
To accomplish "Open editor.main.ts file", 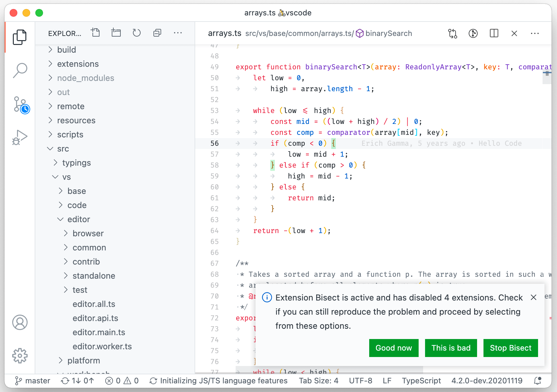I will click(x=99, y=332).
